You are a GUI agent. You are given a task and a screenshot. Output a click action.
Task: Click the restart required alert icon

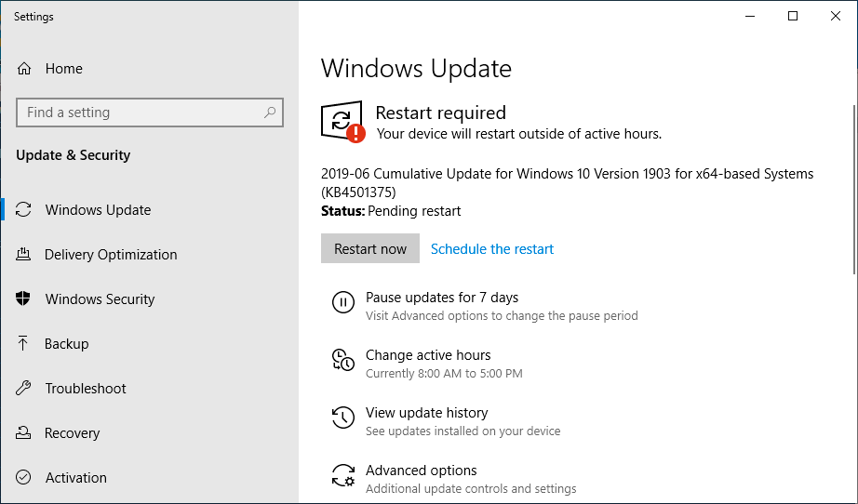(x=342, y=122)
